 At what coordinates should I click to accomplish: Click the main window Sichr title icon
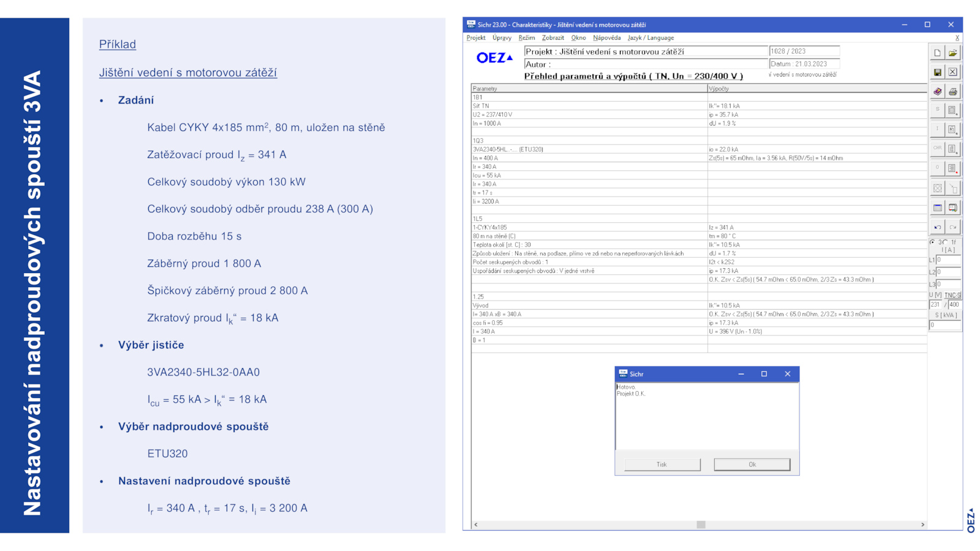471,24
